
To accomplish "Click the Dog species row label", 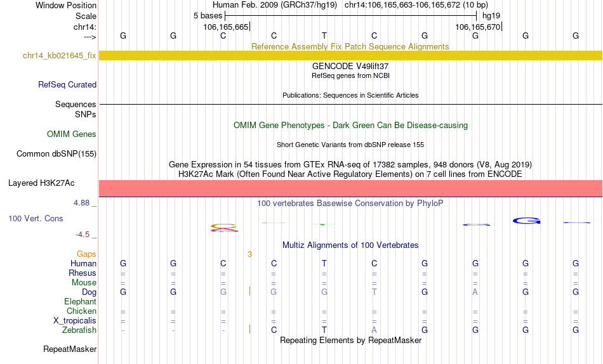I will point(89,292).
